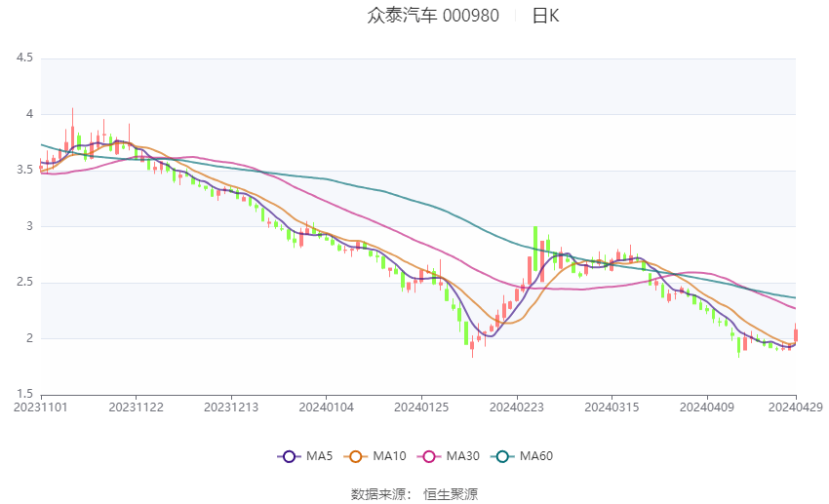The width and height of the screenshot is (829, 504).
Task: Click the y-axis value 1.5
Action: (24, 394)
